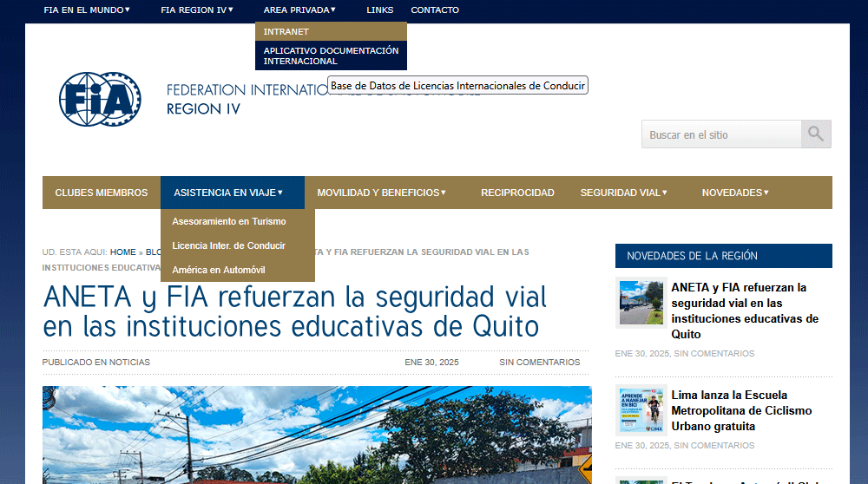Click the ENE 30, 2025 date under the headline

(431, 363)
